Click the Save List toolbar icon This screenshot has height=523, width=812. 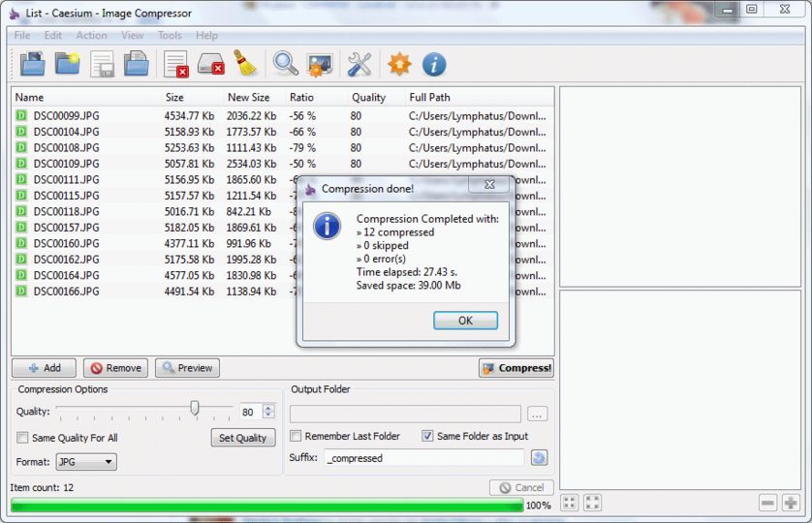click(x=102, y=64)
